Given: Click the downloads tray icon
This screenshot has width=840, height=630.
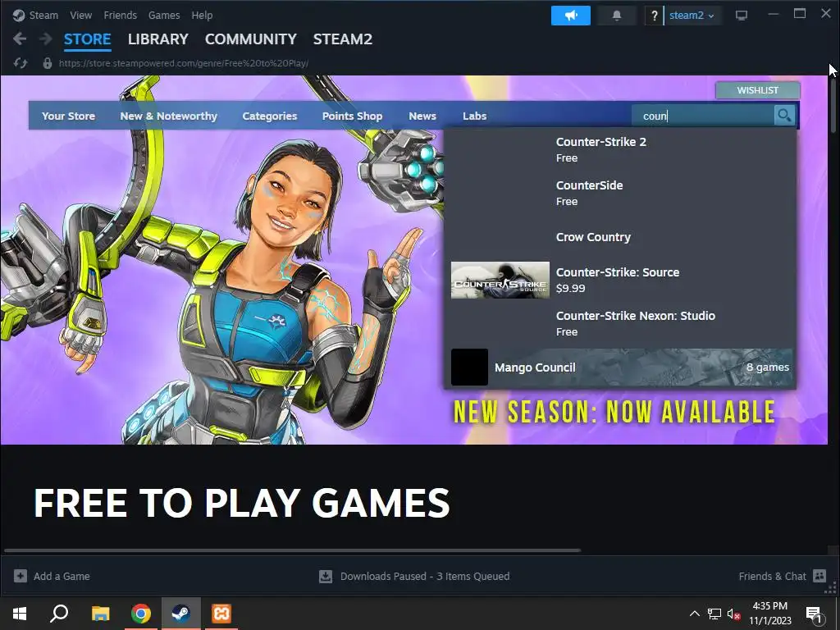Looking at the screenshot, I should (x=325, y=576).
